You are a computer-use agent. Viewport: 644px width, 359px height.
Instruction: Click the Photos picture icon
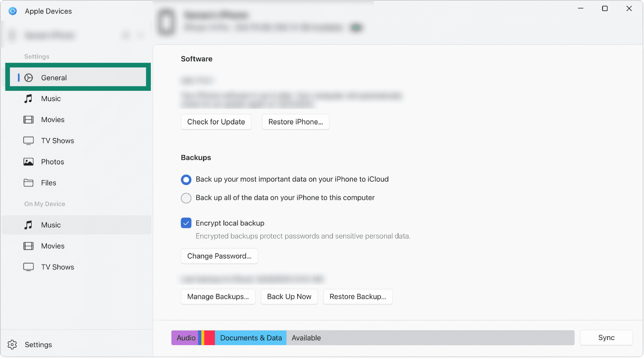pyautogui.click(x=28, y=162)
